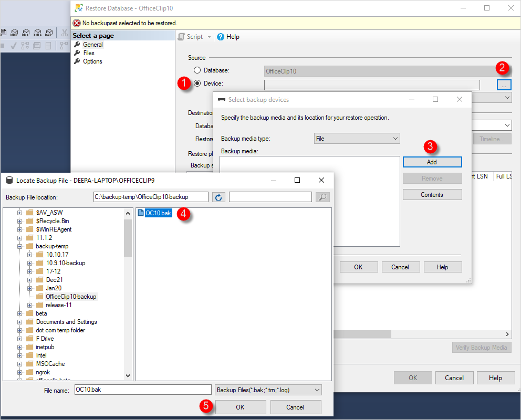Viewport: 521px width, 420px height.
Task: Click the refresh icon beside backup location
Action: (218, 197)
